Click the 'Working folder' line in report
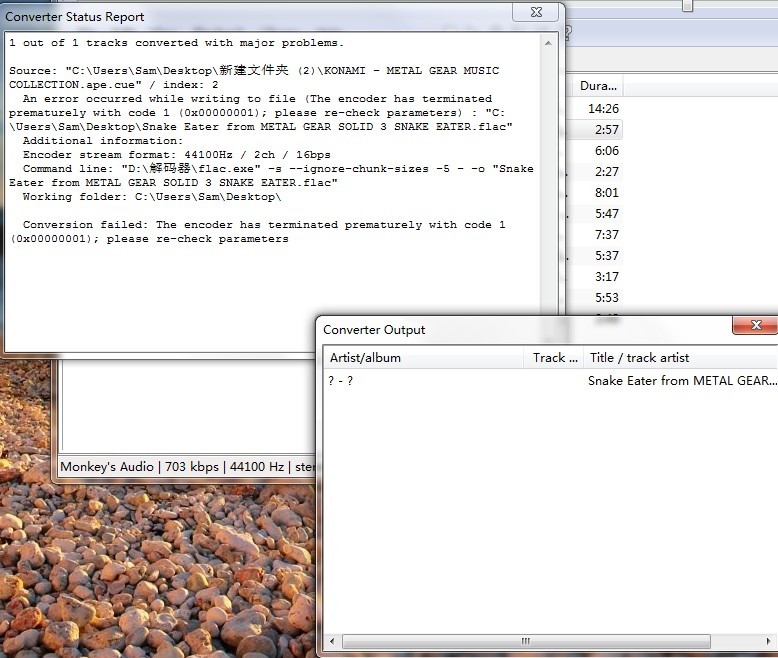 coord(152,197)
